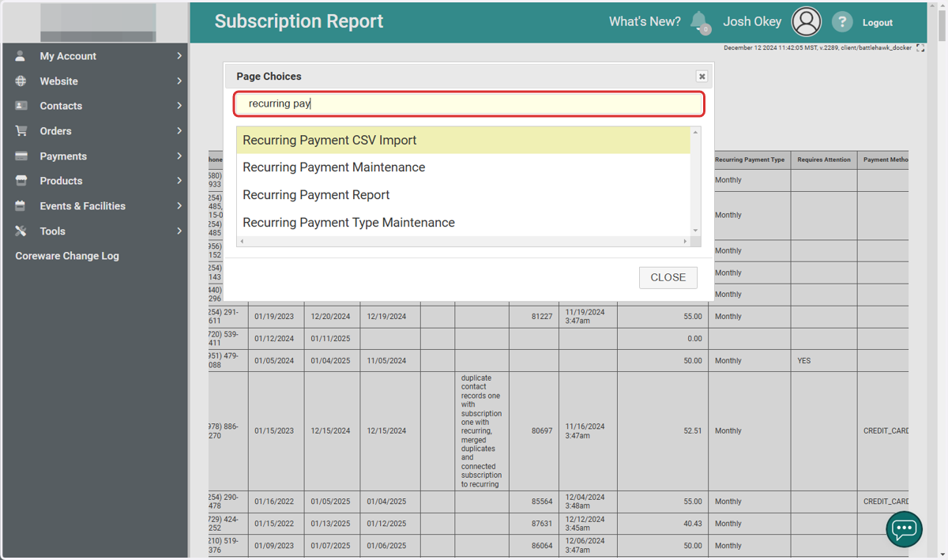The height and width of the screenshot is (560, 948).
Task: Expand the Website menu chevron
Action: pos(179,81)
